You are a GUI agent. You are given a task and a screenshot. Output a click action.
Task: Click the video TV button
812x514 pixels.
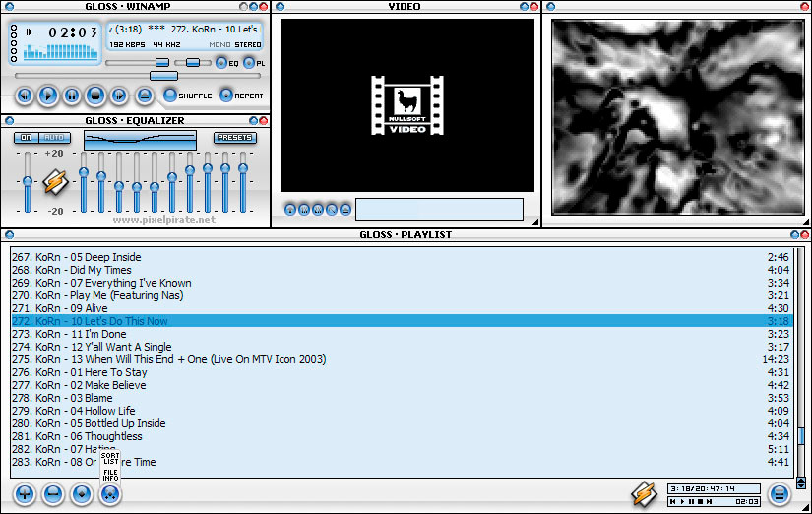332,210
